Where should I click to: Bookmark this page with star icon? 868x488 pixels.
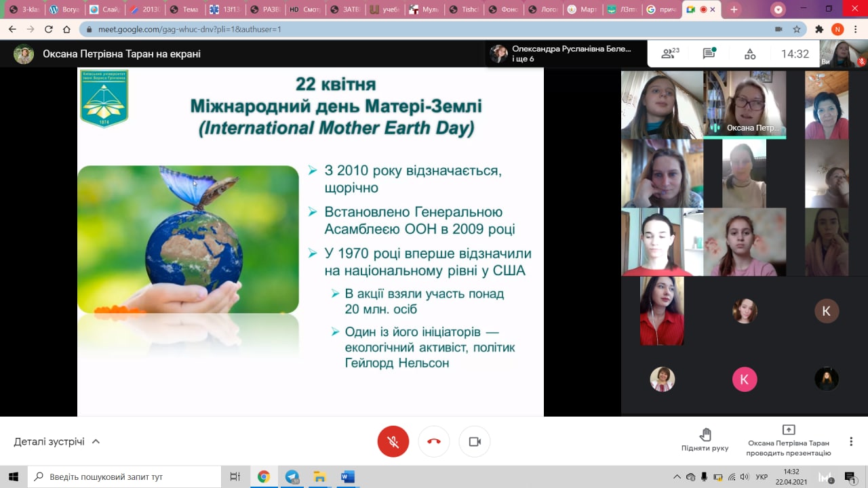[x=797, y=29]
